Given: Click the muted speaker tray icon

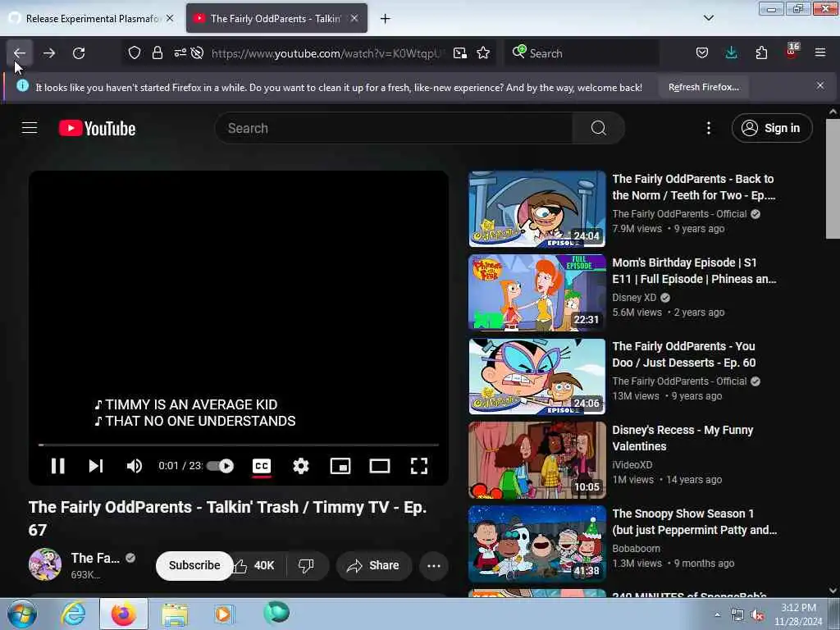Looking at the screenshot, I should click(757, 615).
